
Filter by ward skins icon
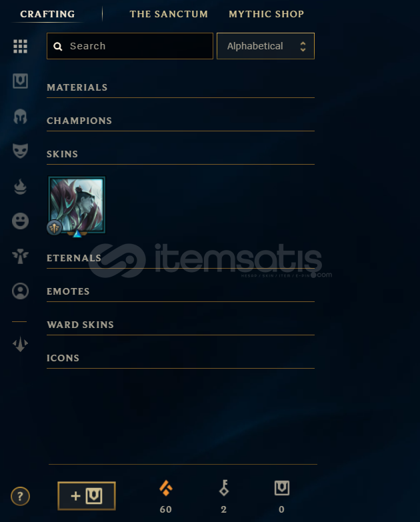(x=20, y=257)
